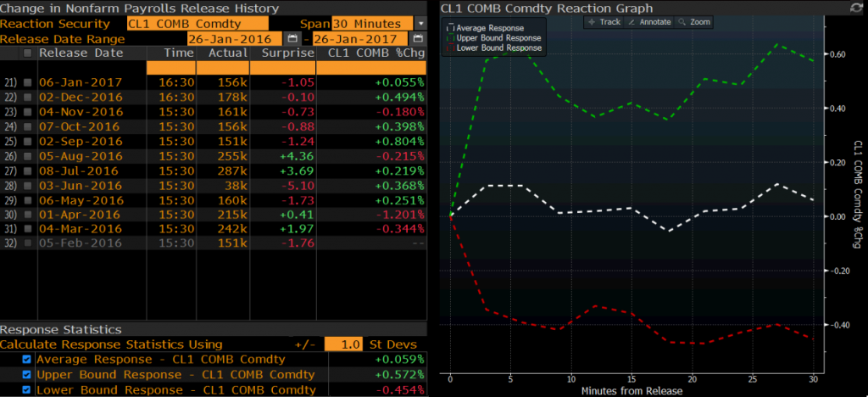Check the box for row 06-Jan-2017
Screen dimensions: 868x397
tap(27, 82)
